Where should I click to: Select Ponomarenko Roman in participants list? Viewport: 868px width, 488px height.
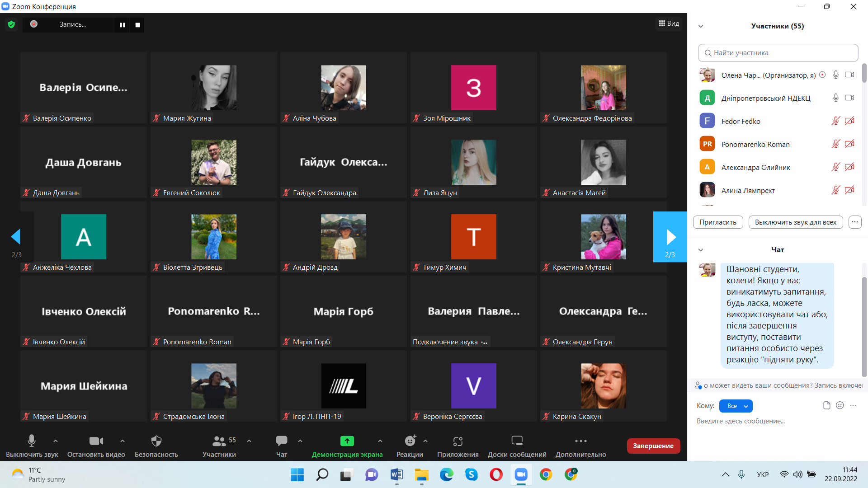778,144
